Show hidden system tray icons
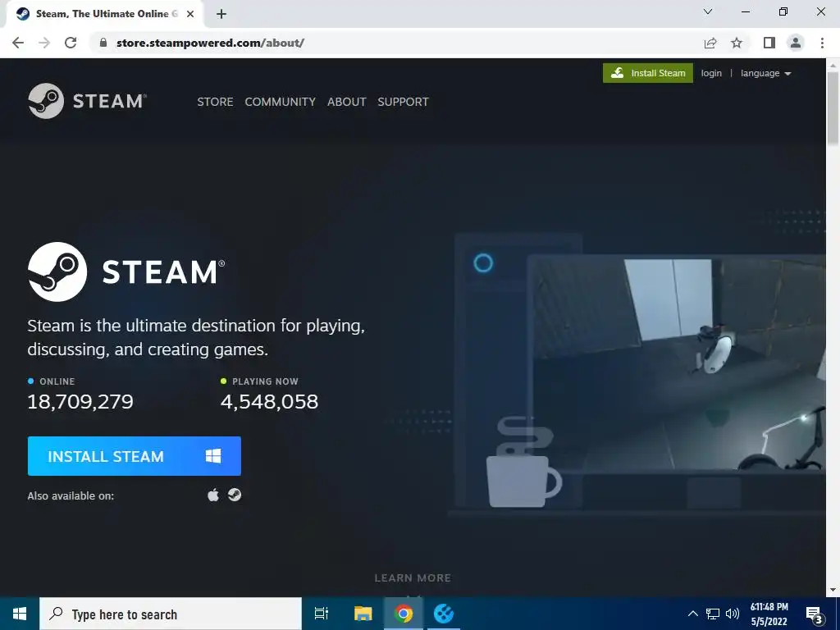 [x=692, y=614]
